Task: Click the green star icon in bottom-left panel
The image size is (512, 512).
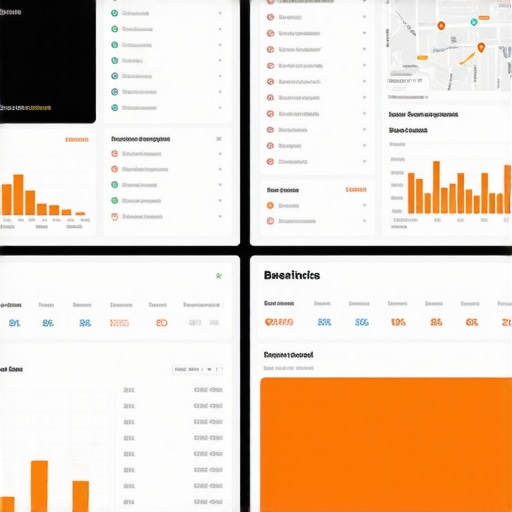Action: point(219,276)
